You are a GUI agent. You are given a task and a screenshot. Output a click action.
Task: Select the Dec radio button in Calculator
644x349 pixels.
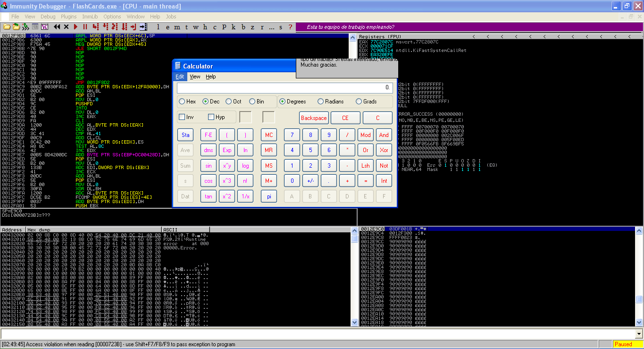click(x=211, y=102)
